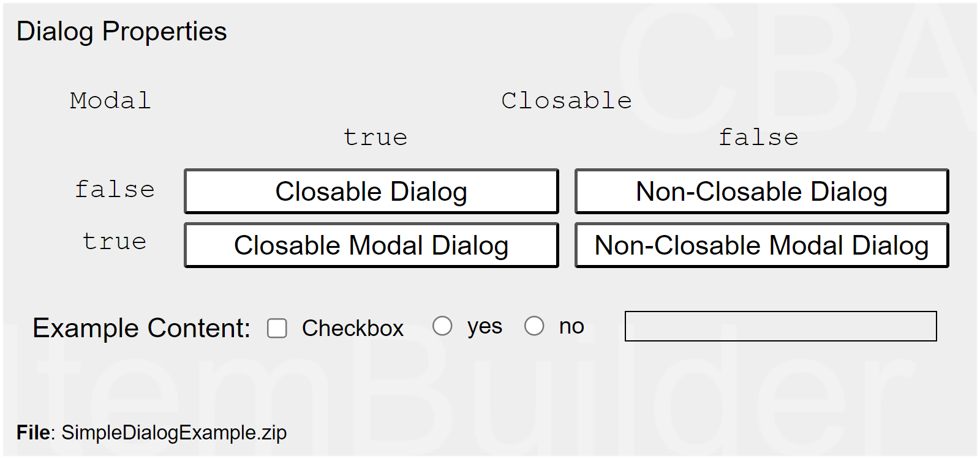The width and height of the screenshot is (980, 459).
Task: Select the yes radio button
Action: [442, 326]
